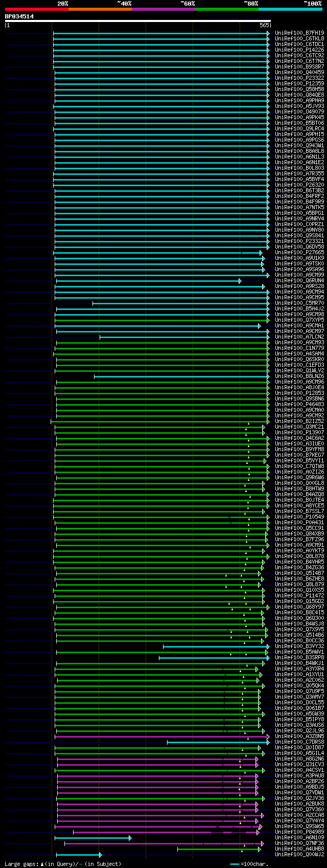Screen dimensions: 327x868
Task: Click the cyan alignment bar for B8LNZ6
Action: click(182, 376)
